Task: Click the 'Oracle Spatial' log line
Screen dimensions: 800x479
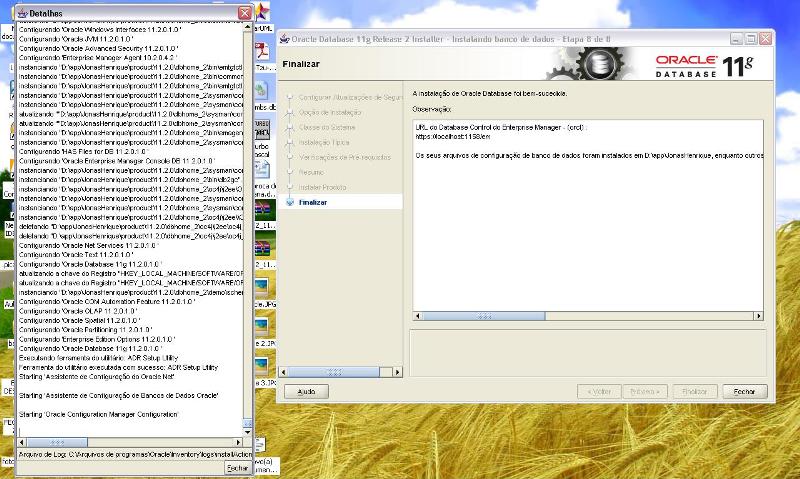Action: (x=80, y=320)
